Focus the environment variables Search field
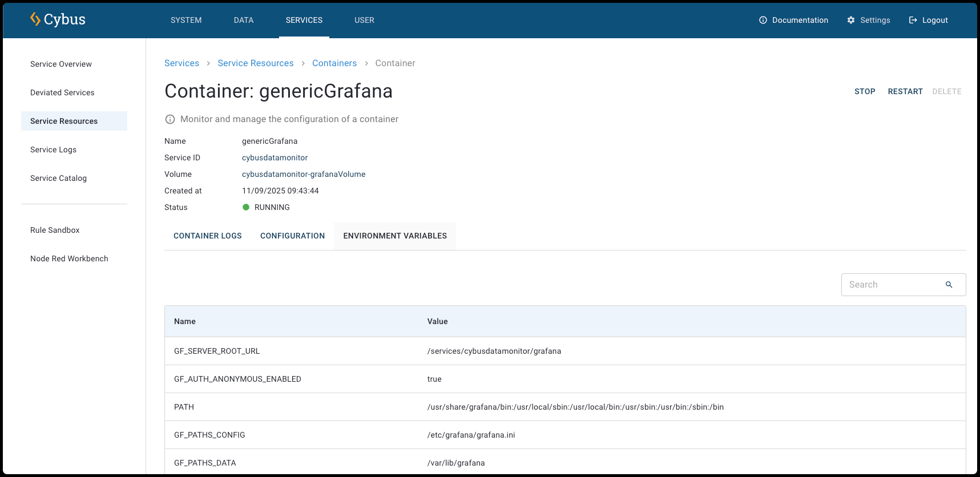The width and height of the screenshot is (980, 477). (893, 285)
